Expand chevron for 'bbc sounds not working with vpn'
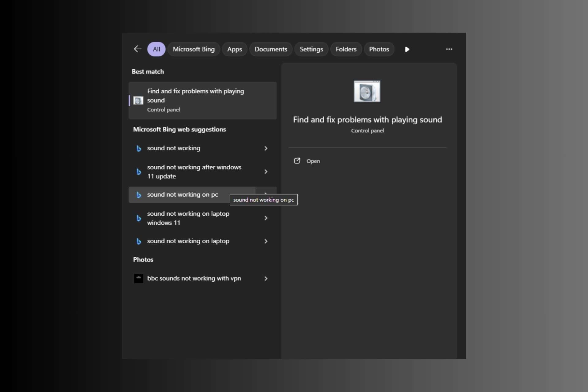The width and height of the screenshot is (588, 392). pos(266,278)
